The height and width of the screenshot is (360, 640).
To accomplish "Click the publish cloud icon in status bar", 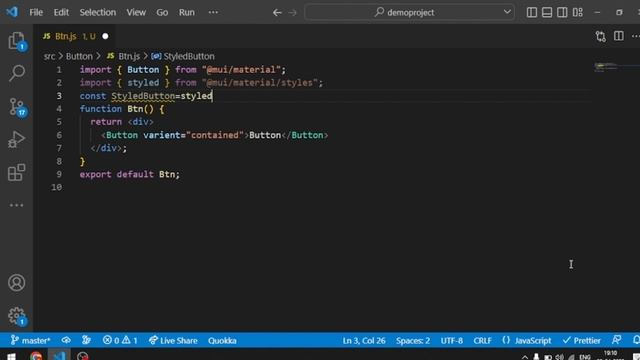I will (66, 340).
